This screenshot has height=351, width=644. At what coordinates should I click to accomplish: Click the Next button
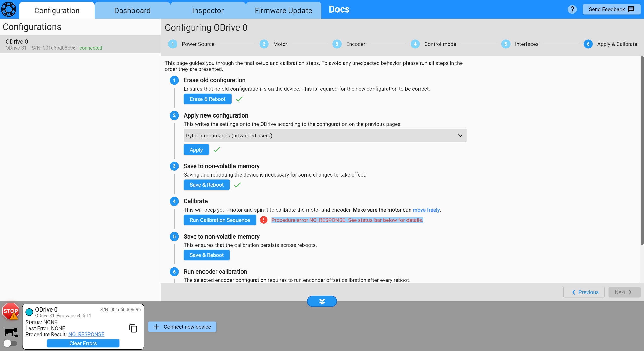624,292
